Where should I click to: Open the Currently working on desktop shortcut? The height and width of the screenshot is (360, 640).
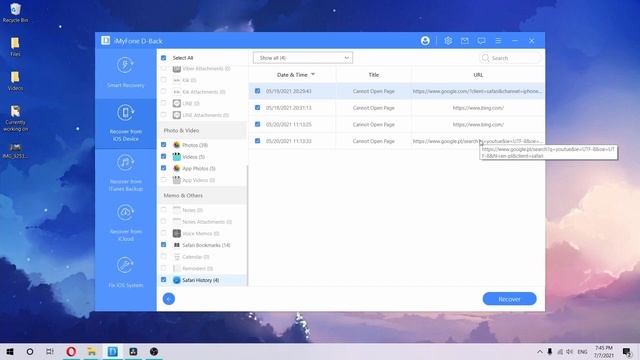tap(15, 118)
